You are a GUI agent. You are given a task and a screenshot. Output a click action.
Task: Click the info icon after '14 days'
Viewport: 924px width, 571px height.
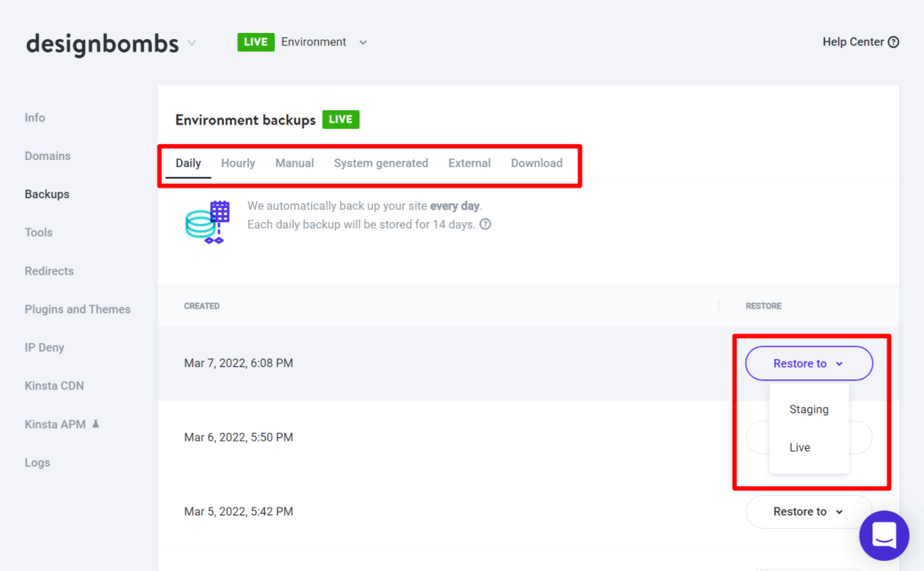(x=485, y=225)
